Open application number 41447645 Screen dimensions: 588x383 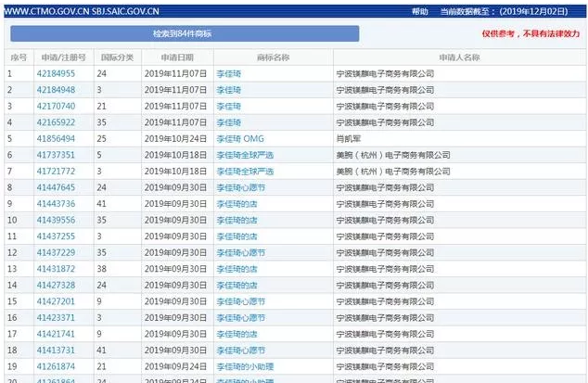point(56,187)
